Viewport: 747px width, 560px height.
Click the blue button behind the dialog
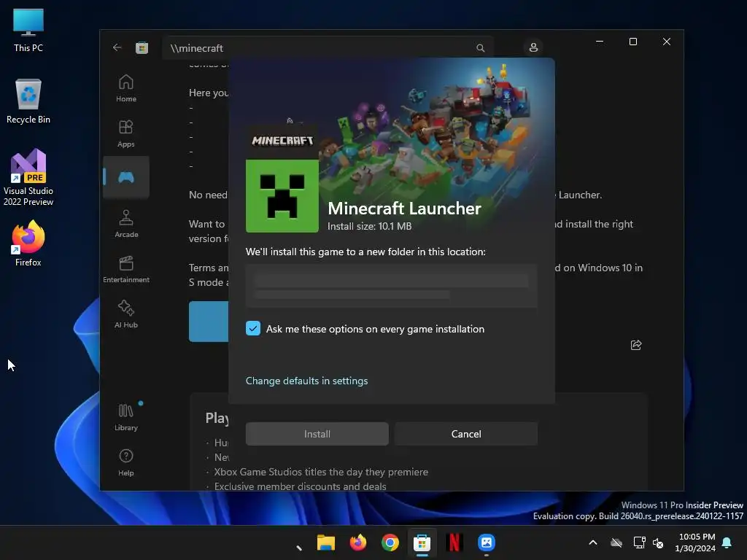[209, 322]
